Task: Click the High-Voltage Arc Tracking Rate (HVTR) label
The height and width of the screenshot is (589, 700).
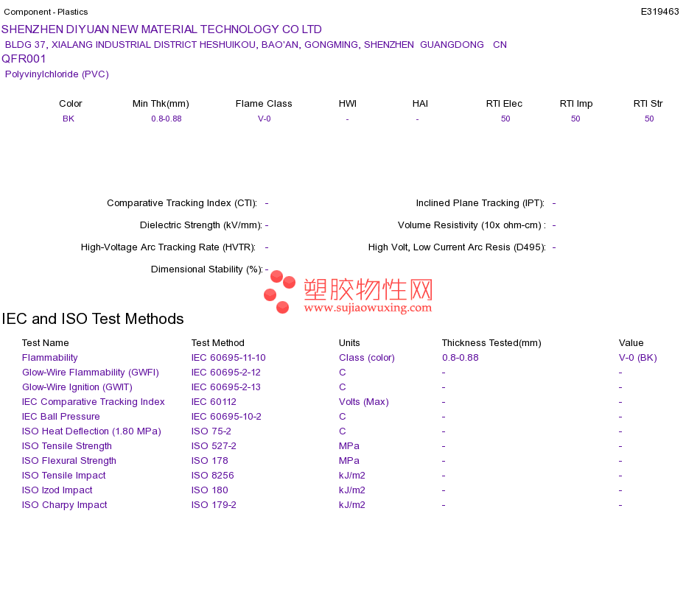Action: (168, 247)
